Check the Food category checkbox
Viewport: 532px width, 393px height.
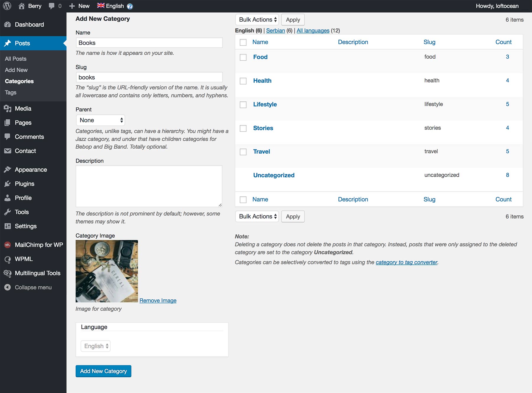point(243,57)
